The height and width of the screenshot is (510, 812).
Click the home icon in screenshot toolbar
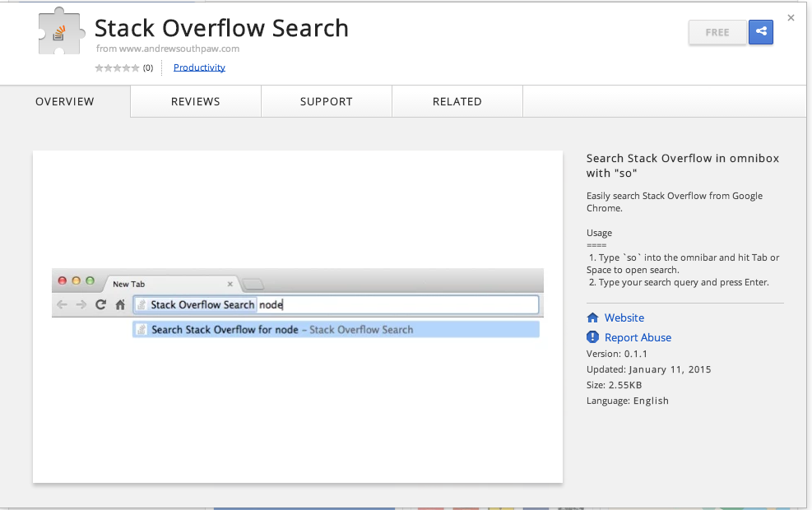pyautogui.click(x=120, y=304)
